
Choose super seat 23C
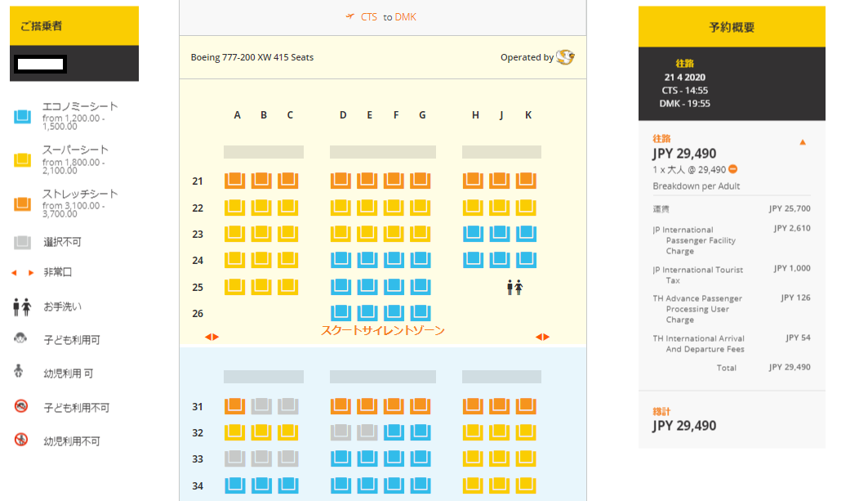click(x=288, y=233)
